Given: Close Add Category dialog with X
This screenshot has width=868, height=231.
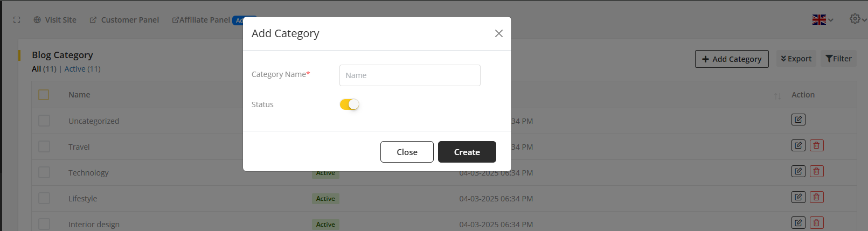Looking at the screenshot, I should (498, 33).
